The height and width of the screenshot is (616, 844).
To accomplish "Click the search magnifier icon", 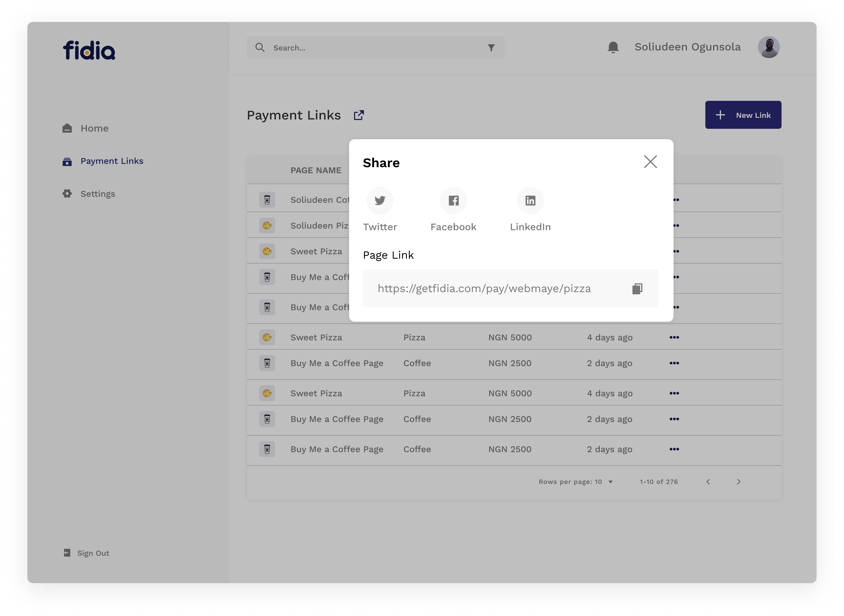I will pos(260,47).
